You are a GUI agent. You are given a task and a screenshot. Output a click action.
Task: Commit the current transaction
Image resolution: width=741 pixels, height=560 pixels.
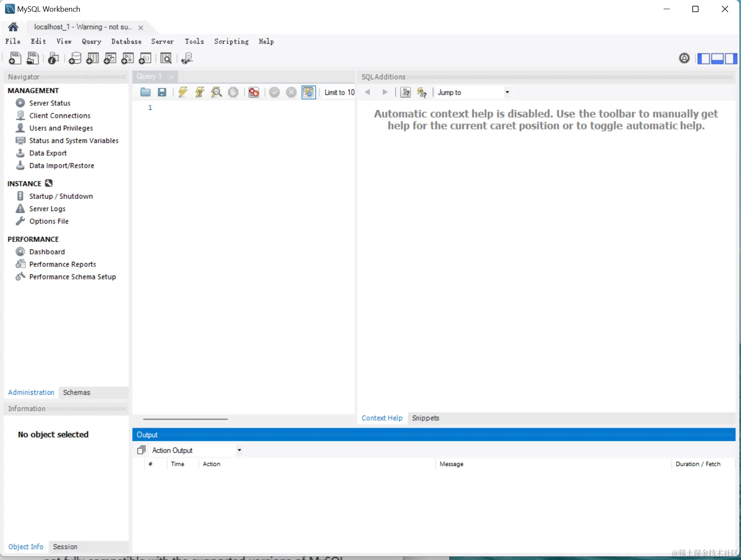[274, 92]
